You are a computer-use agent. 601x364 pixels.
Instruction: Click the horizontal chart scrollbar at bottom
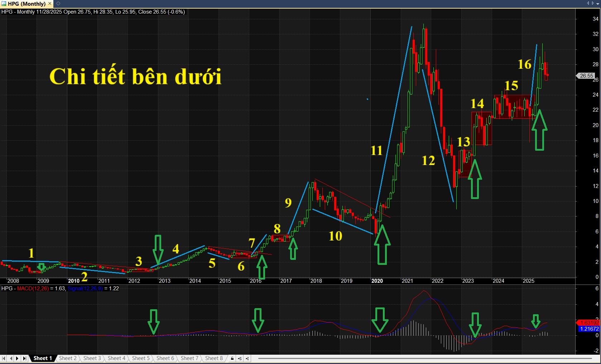pyautogui.click(x=423, y=358)
